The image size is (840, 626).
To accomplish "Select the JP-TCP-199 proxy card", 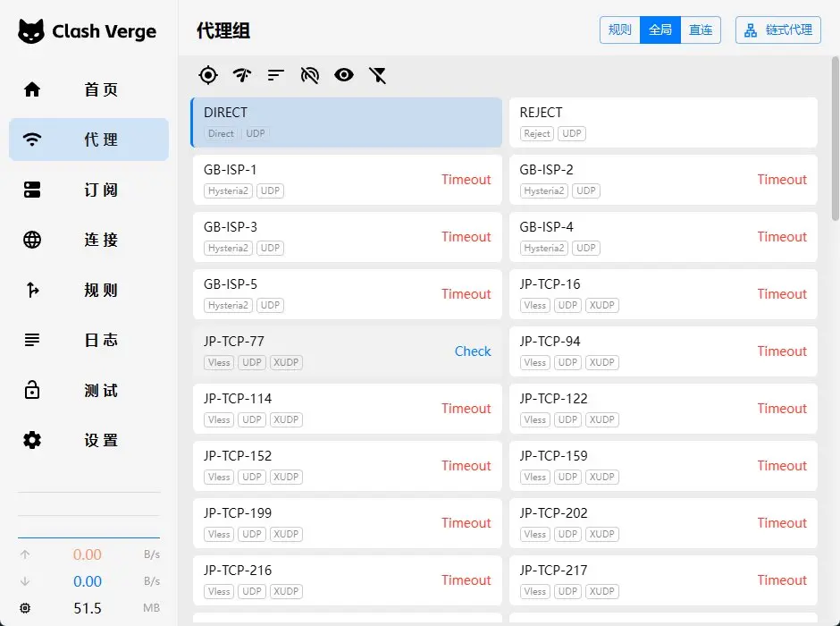I will [x=347, y=523].
